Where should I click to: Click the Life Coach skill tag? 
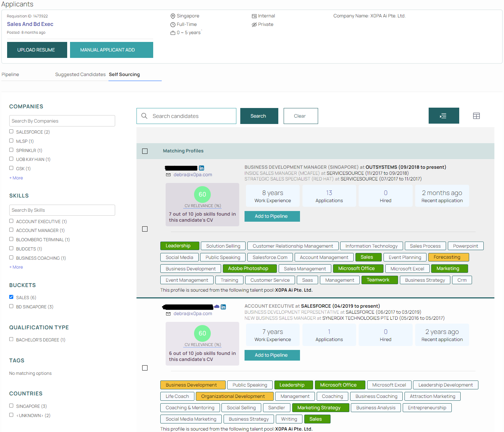(177, 396)
